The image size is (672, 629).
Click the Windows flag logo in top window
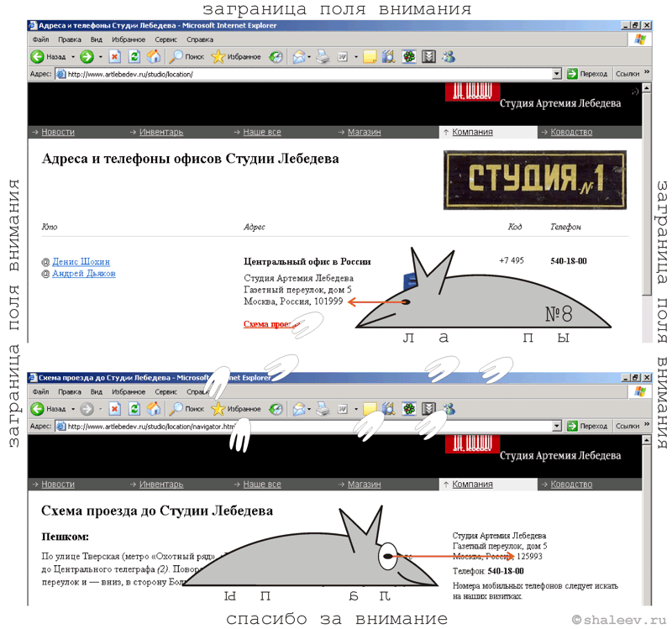[640, 39]
